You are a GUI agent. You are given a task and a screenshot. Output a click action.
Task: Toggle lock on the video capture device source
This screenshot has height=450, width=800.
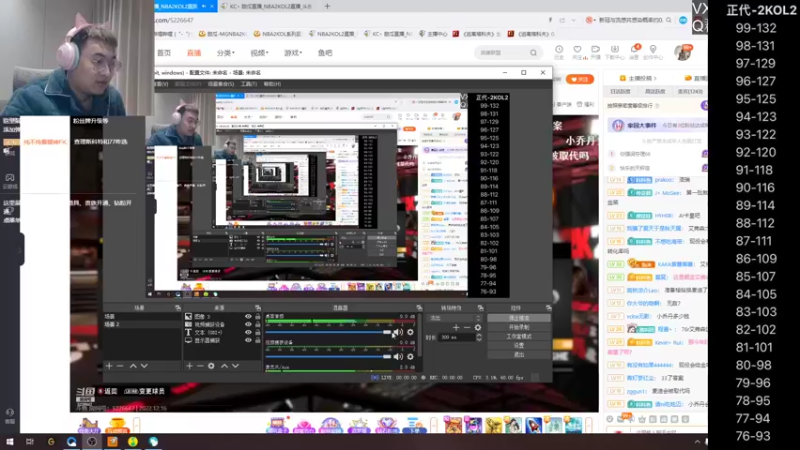click(x=258, y=324)
